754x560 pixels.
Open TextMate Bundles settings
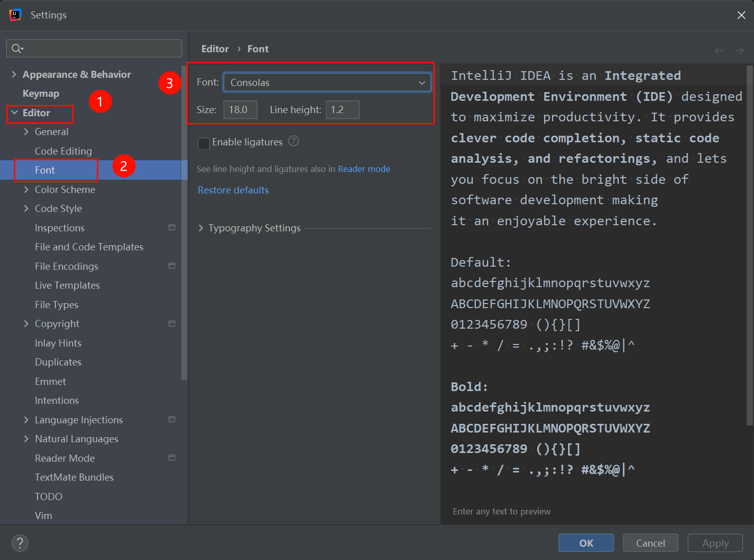click(x=74, y=477)
